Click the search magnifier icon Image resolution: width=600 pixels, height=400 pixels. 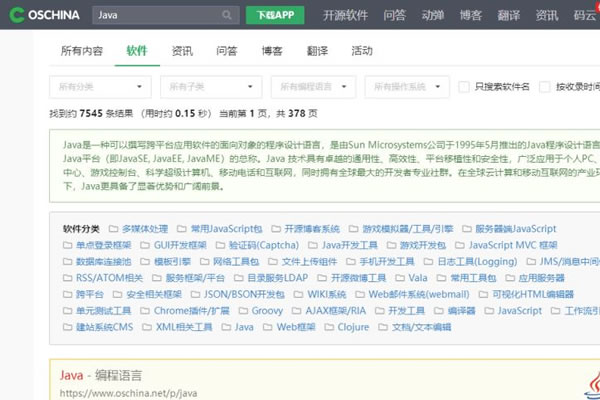pos(227,15)
